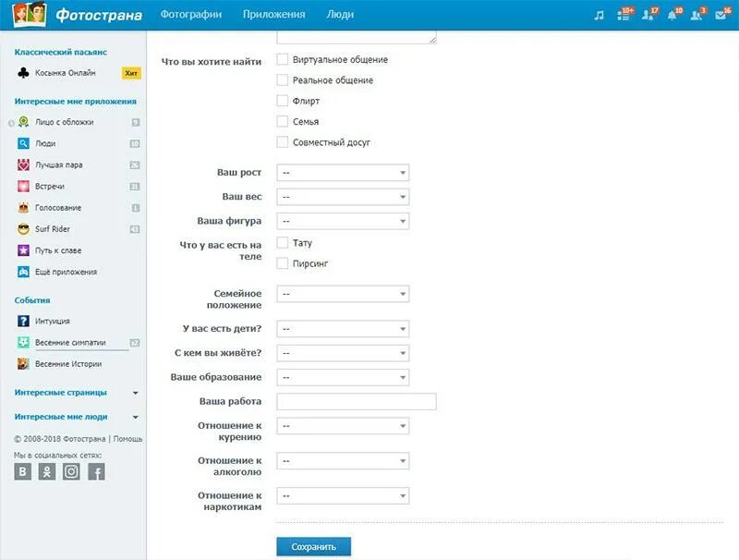Open the Помощь link in footer
This screenshot has height=560, width=739.
[127, 439]
